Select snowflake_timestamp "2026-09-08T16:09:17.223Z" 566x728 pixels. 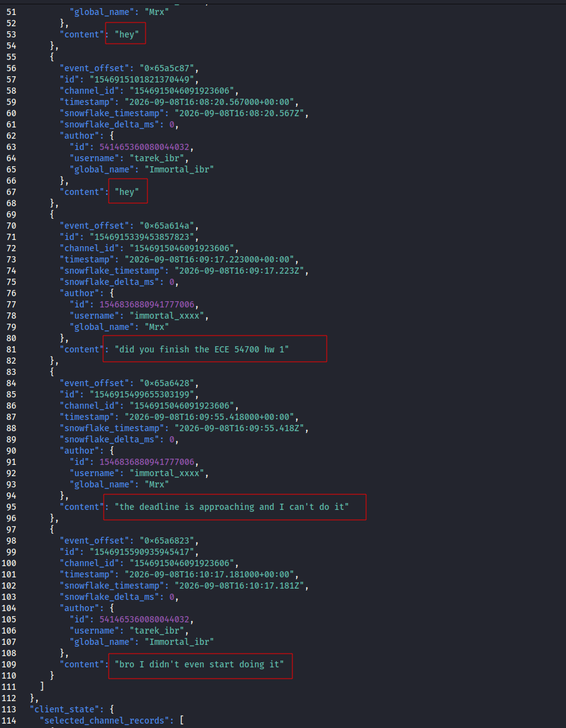pos(240,271)
